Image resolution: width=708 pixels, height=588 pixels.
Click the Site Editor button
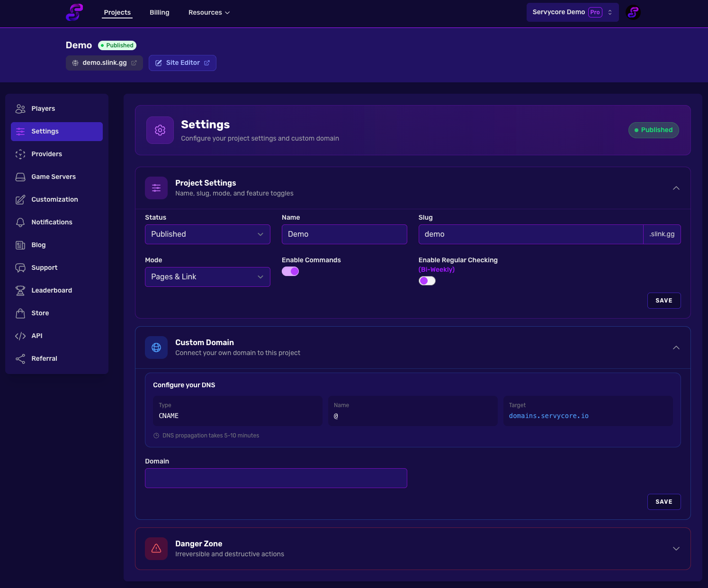pyautogui.click(x=182, y=62)
